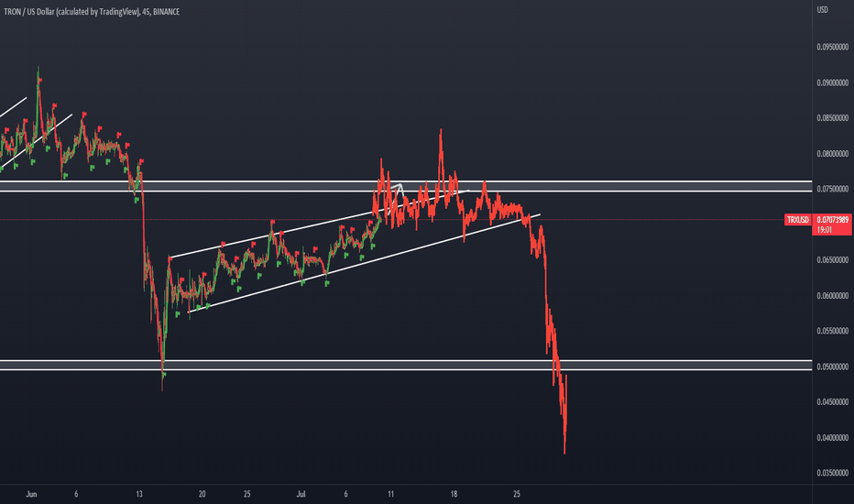Image resolution: width=854 pixels, height=504 pixels.
Task: Click the 13 date label on time axis
Action: pos(139,494)
